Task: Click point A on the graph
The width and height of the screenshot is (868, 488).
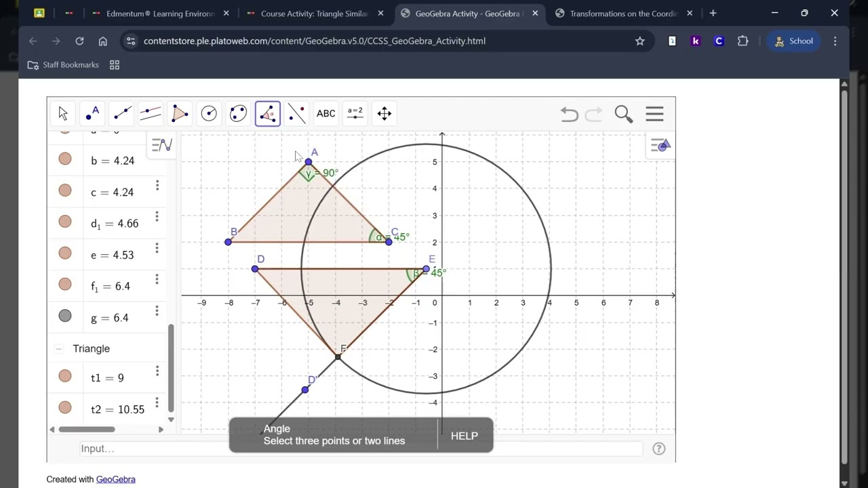Action: click(x=309, y=162)
